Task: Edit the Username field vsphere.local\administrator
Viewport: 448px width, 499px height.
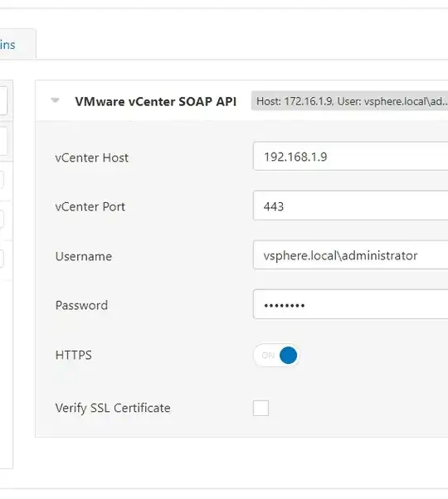Action: pyautogui.click(x=351, y=255)
